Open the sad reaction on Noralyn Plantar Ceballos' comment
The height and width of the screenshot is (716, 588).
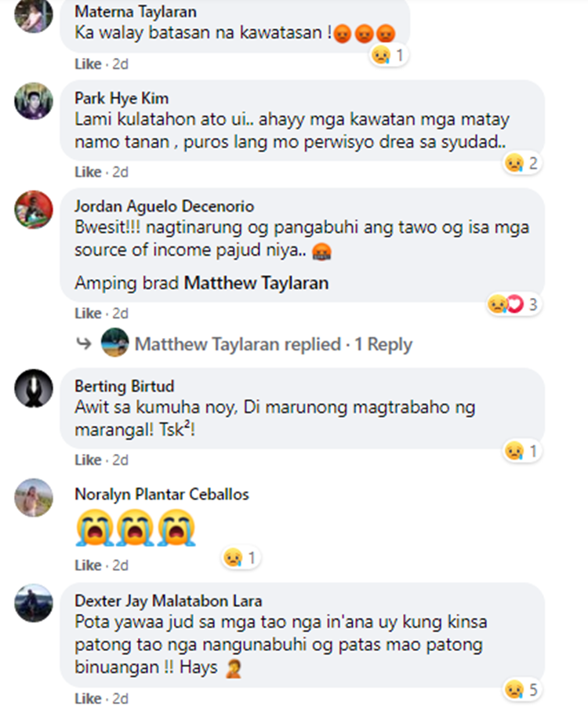tap(241, 558)
